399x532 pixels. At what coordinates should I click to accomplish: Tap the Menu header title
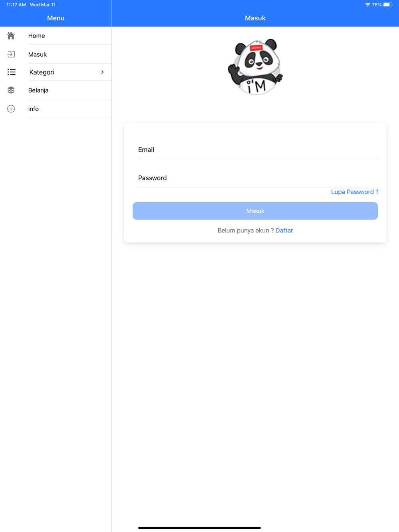point(56,18)
